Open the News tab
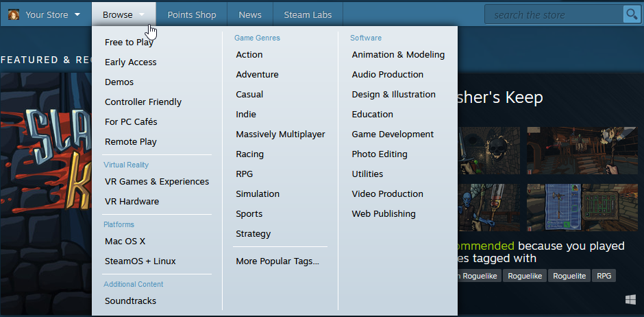644x317 pixels. pos(250,15)
